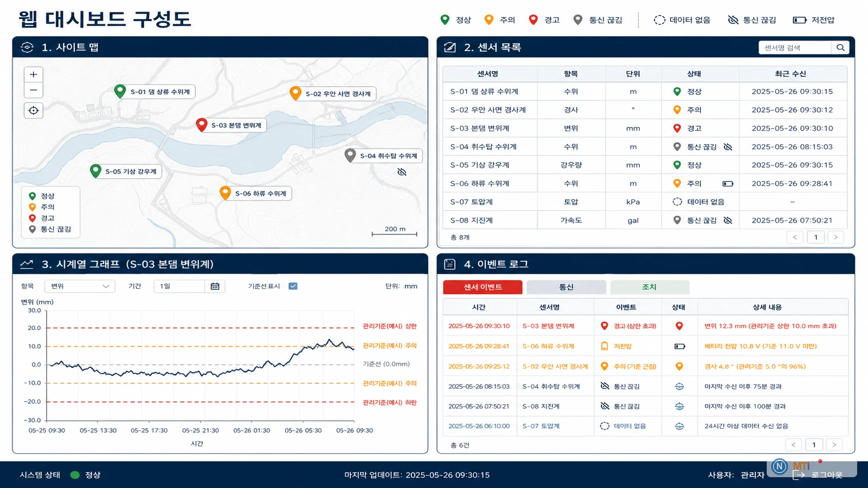Click S-07 토압계 list row

[645, 202]
